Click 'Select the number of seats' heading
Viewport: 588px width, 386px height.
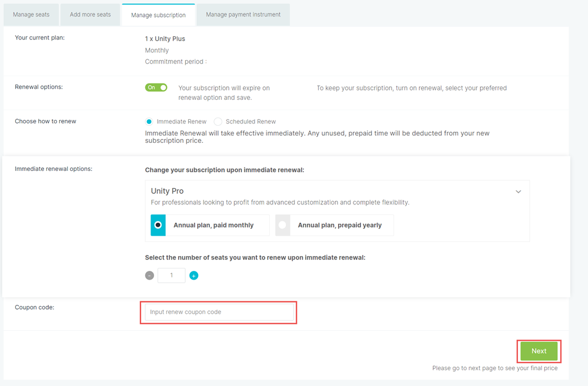(255, 257)
